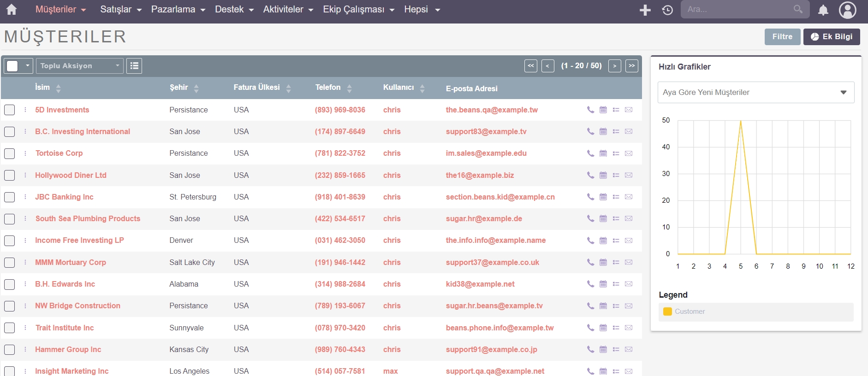Open notifications bell icon

[823, 10]
